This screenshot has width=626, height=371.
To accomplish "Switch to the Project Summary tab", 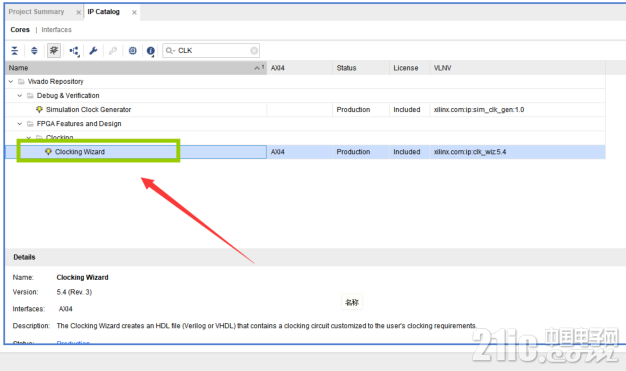I will tap(36, 12).
